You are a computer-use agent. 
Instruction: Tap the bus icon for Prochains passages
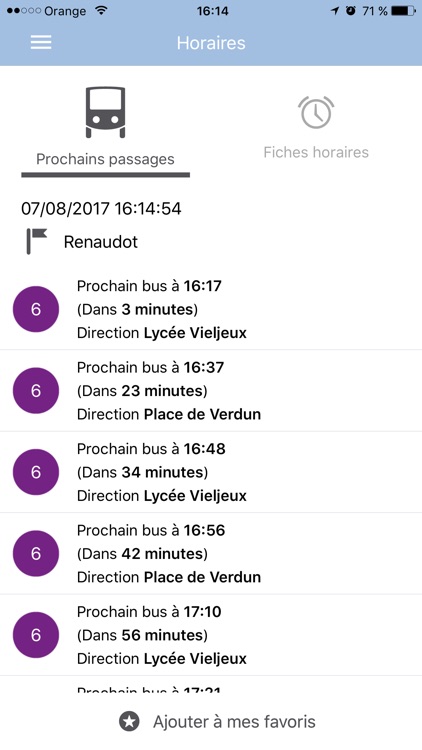pyautogui.click(x=105, y=112)
